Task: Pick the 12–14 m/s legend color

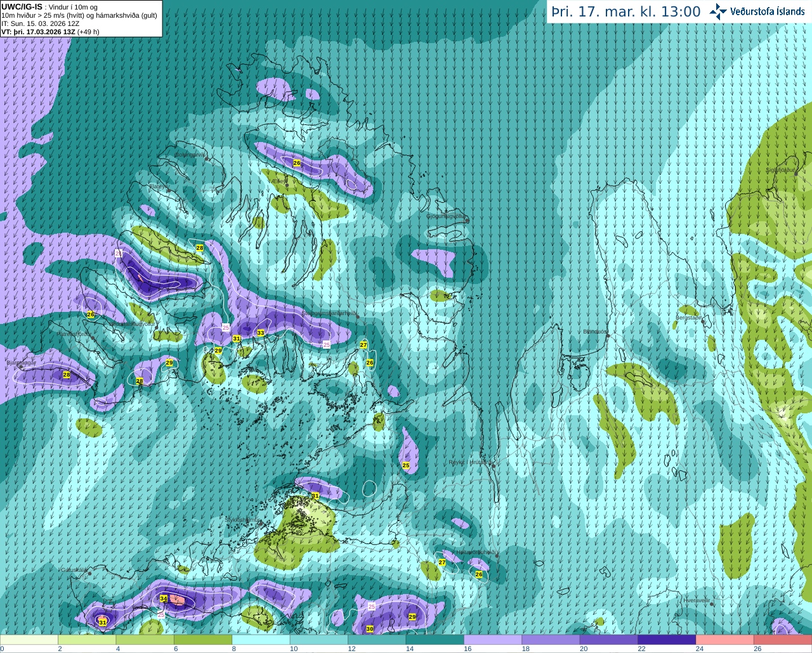Action: pos(377,640)
